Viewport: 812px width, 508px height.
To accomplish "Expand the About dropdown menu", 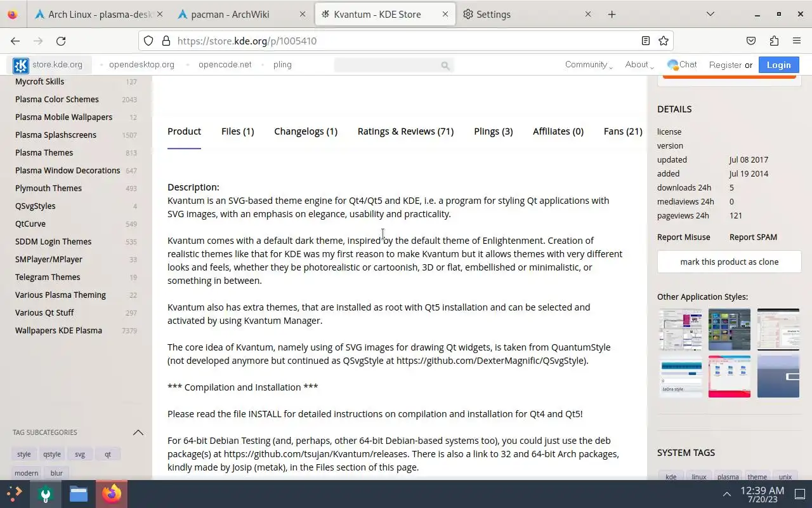I will 639,65.
